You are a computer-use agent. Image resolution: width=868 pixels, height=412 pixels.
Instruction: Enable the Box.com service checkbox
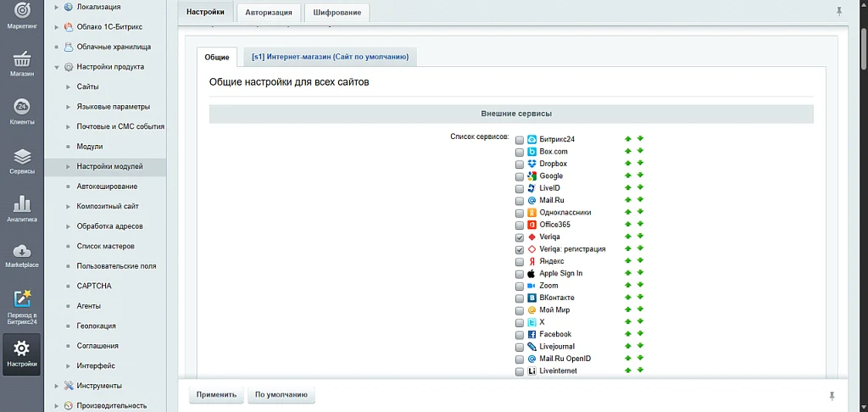click(x=520, y=152)
